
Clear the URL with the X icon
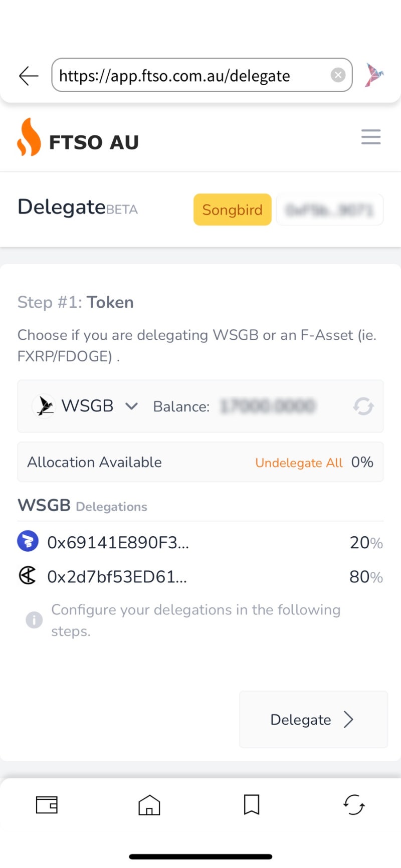tap(338, 75)
